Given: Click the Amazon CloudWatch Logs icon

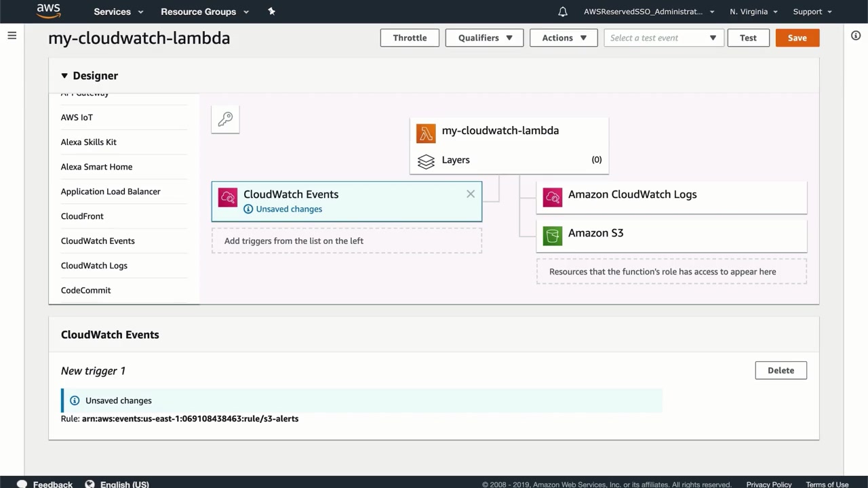Looking at the screenshot, I should (x=553, y=197).
